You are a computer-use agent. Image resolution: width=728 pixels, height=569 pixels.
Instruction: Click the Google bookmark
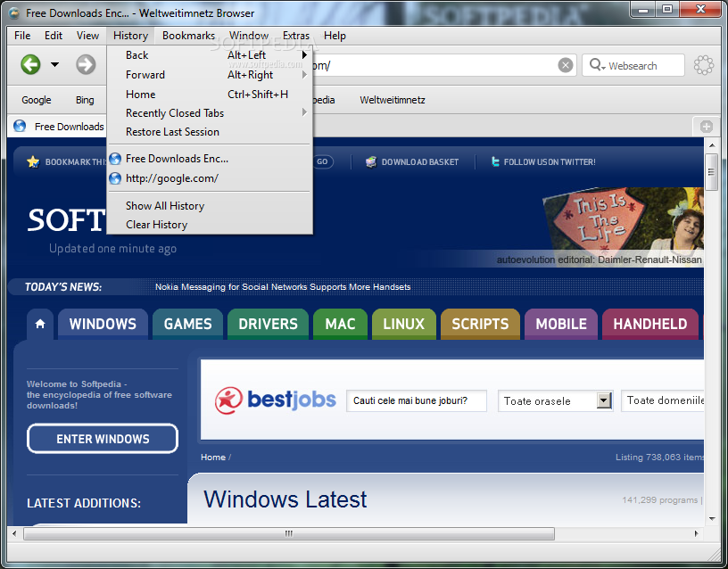point(37,100)
